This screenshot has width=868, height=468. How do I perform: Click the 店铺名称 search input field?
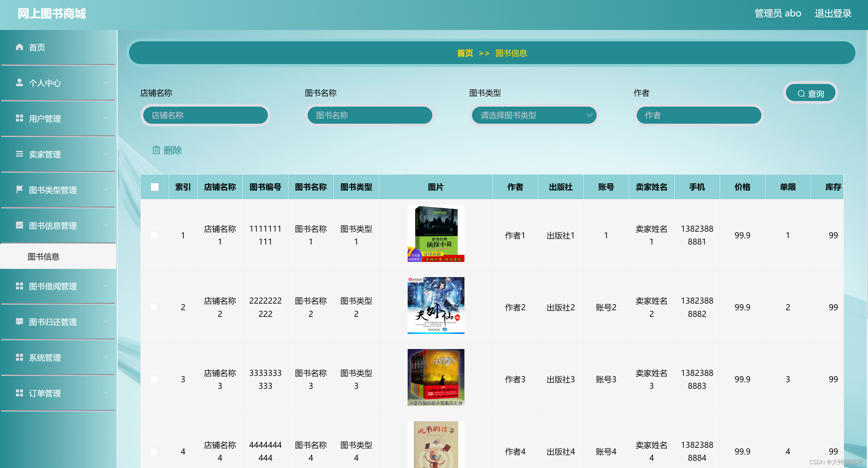click(205, 115)
